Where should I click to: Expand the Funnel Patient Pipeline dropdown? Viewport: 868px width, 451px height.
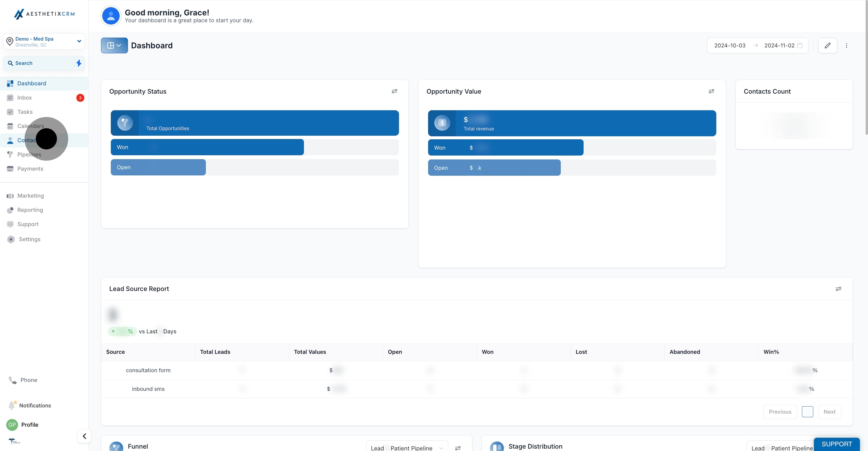(x=407, y=448)
